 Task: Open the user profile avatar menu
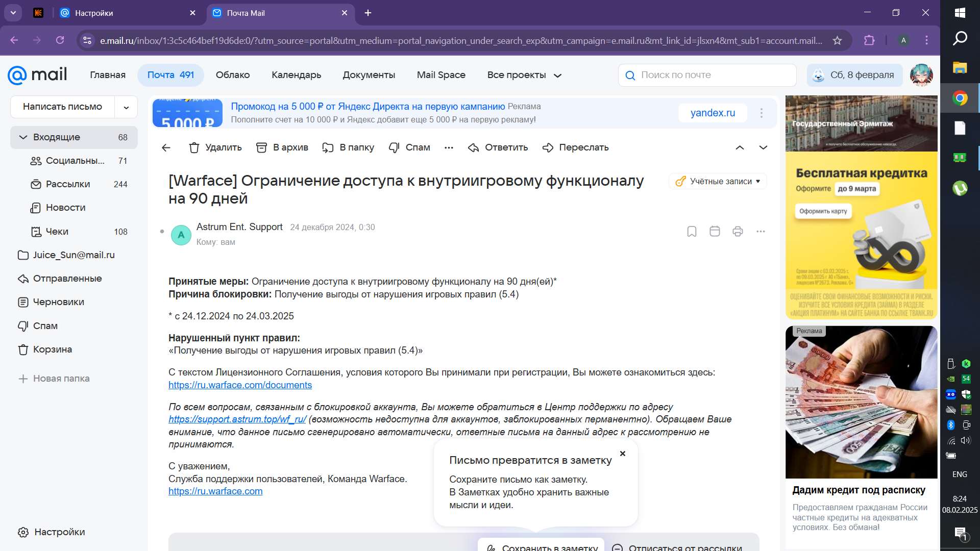click(921, 75)
